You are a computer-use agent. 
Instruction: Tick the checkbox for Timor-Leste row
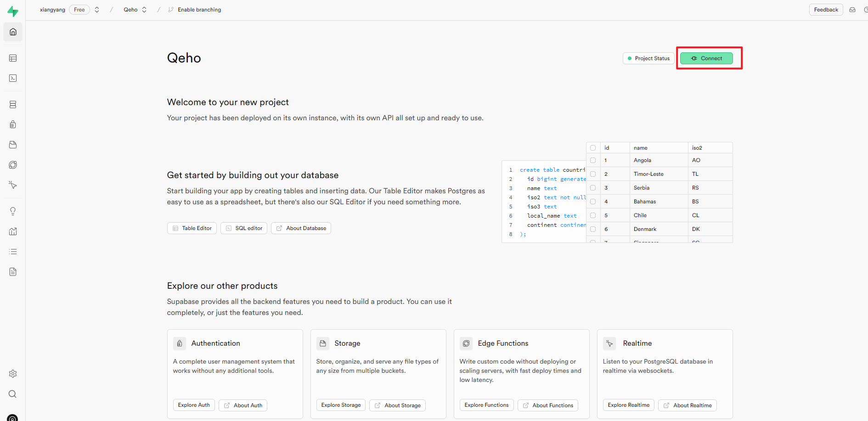point(593,174)
